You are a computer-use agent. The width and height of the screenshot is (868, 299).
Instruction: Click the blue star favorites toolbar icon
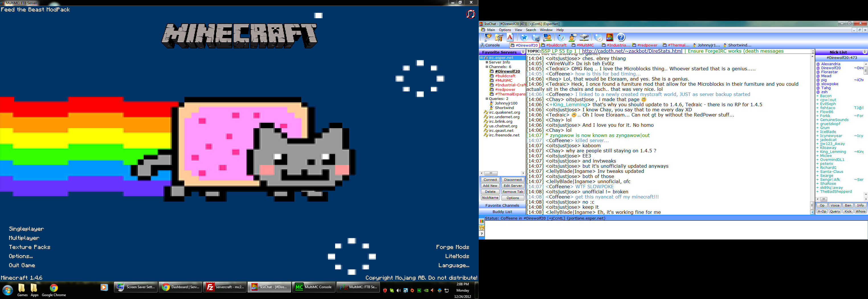(x=524, y=37)
